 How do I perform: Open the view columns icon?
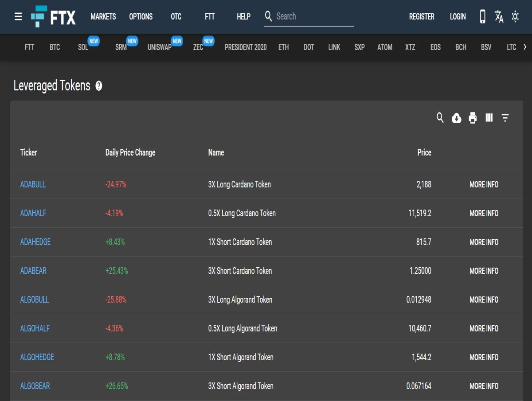[x=489, y=117]
